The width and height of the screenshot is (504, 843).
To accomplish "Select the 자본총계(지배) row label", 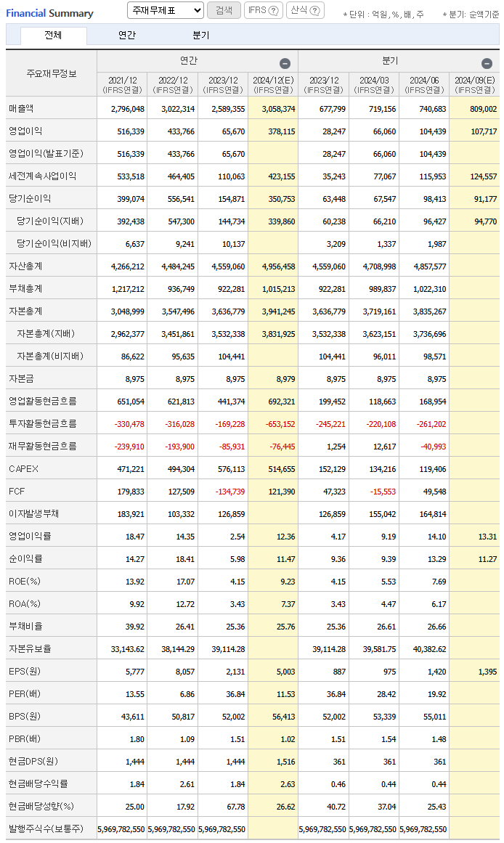I will coord(46,334).
